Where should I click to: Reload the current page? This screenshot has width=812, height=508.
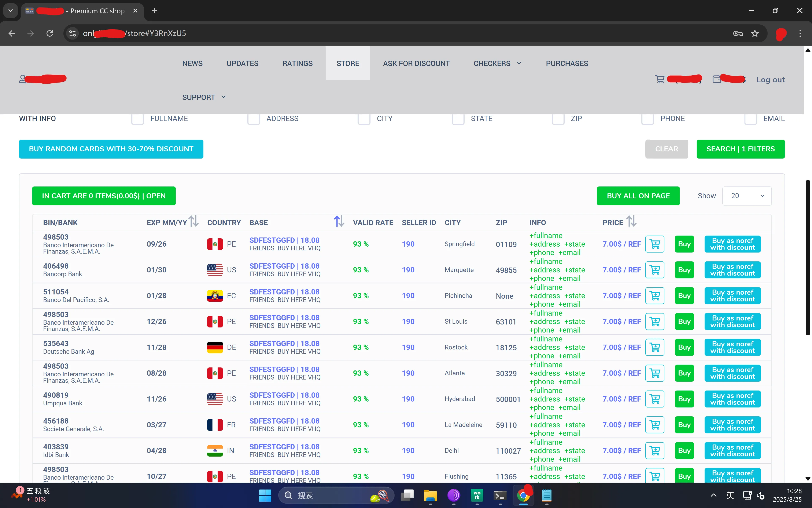point(50,33)
